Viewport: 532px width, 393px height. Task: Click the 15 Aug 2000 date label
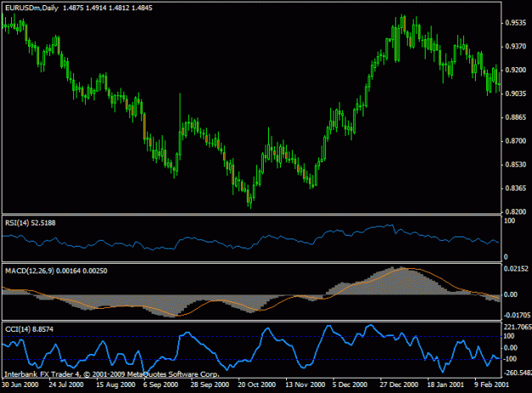[116, 384]
